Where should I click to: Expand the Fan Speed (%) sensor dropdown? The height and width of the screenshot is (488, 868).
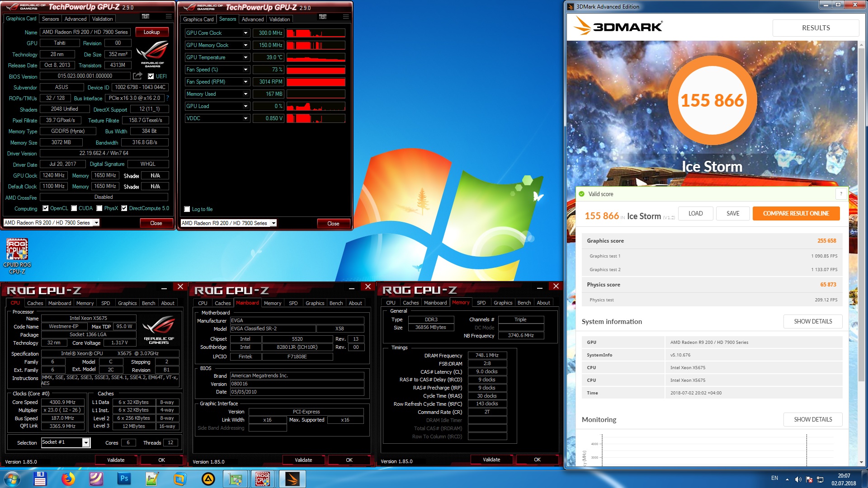(245, 70)
